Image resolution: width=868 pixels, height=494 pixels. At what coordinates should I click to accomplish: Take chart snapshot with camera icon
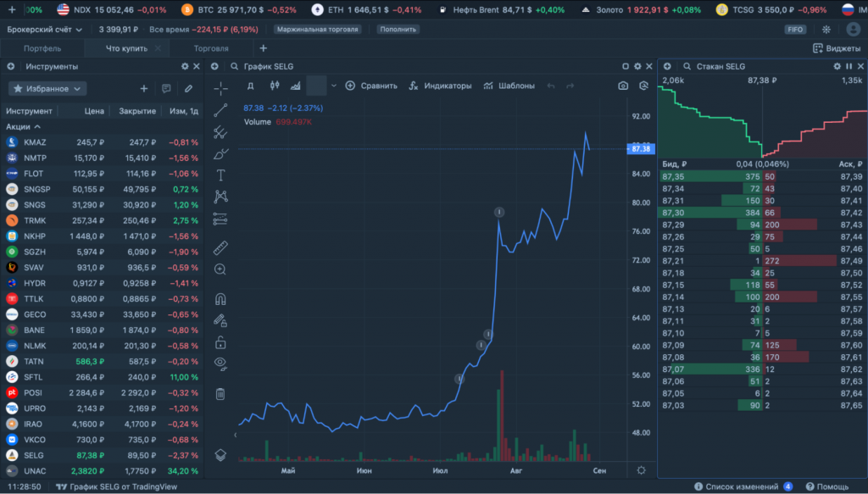(x=623, y=86)
